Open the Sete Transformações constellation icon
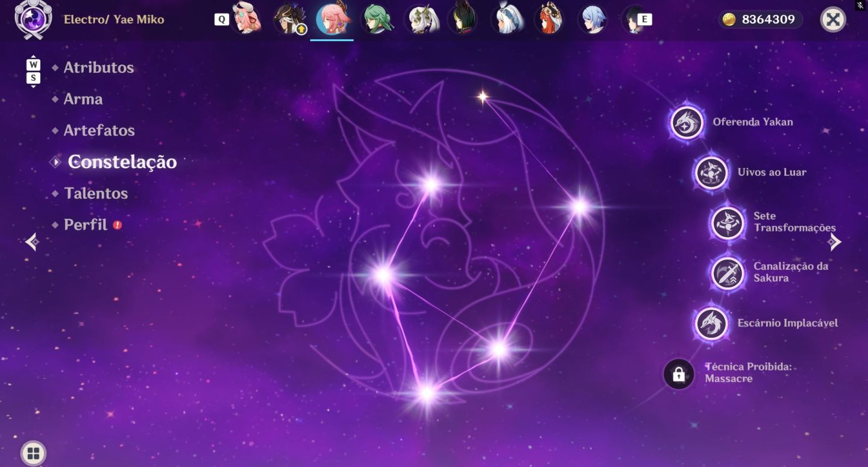Image resolution: width=868 pixels, height=467 pixels. [728, 222]
